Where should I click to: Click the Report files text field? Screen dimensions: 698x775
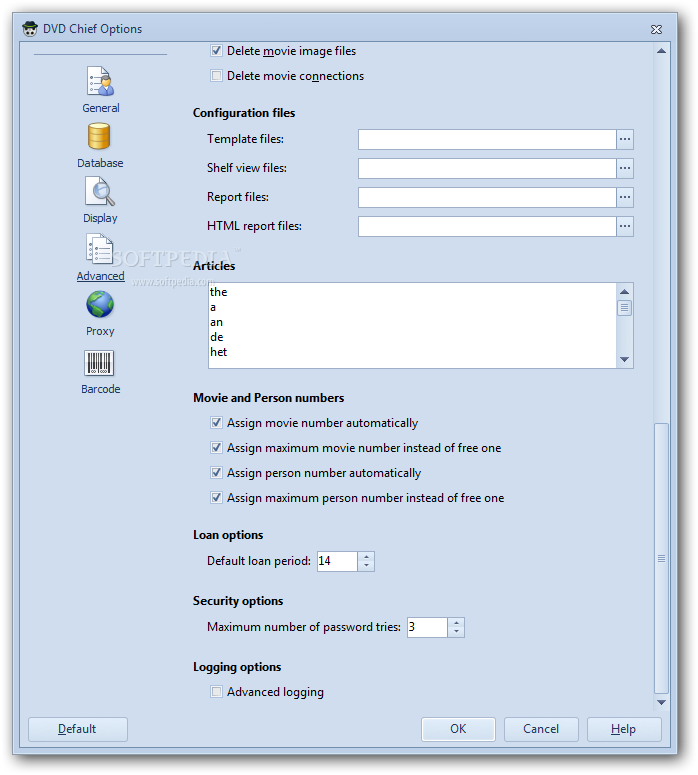click(x=487, y=197)
